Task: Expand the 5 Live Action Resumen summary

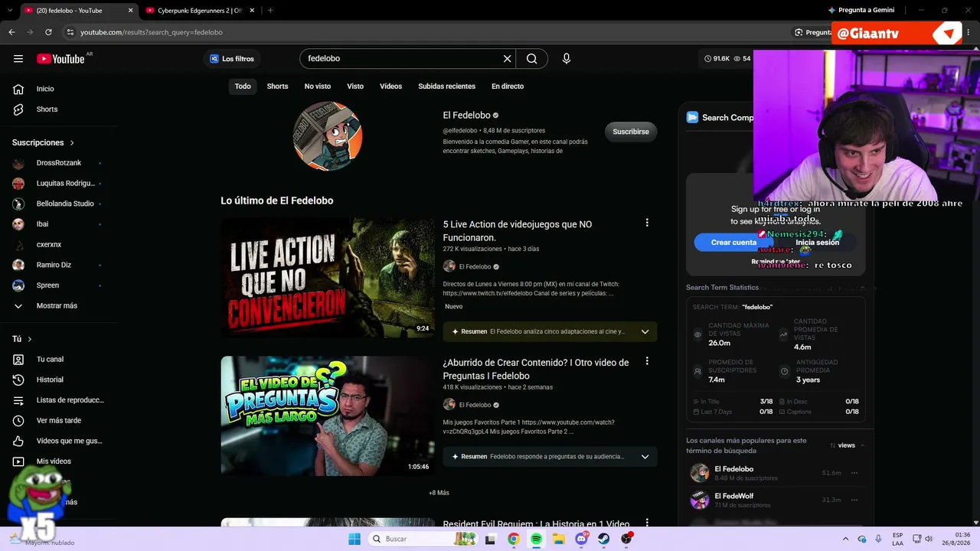Action: 645,331
